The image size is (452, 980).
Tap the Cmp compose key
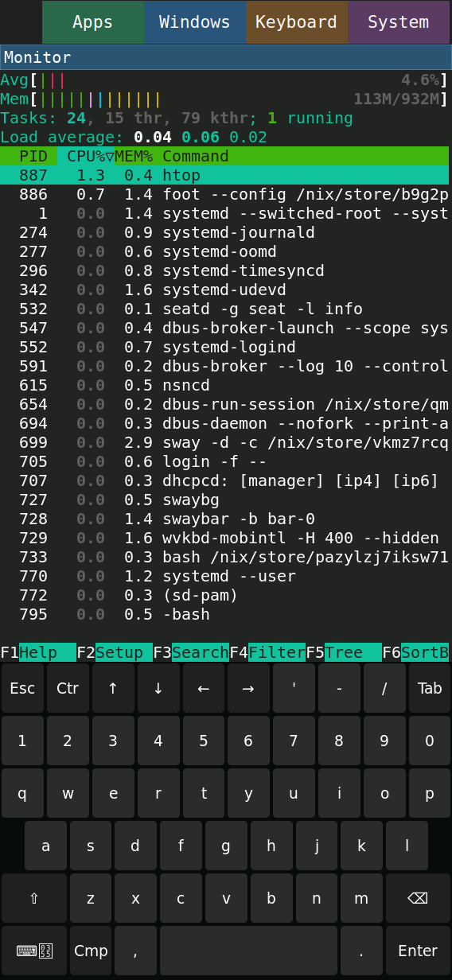pyautogui.click(x=91, y=951)
